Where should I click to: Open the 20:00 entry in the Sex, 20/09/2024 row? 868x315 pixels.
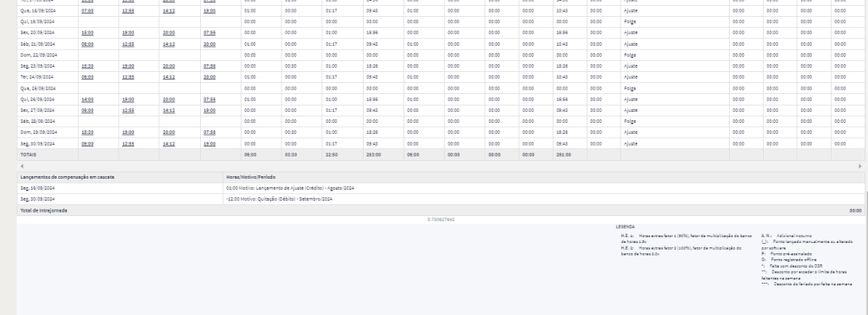(x=169, y=33)
